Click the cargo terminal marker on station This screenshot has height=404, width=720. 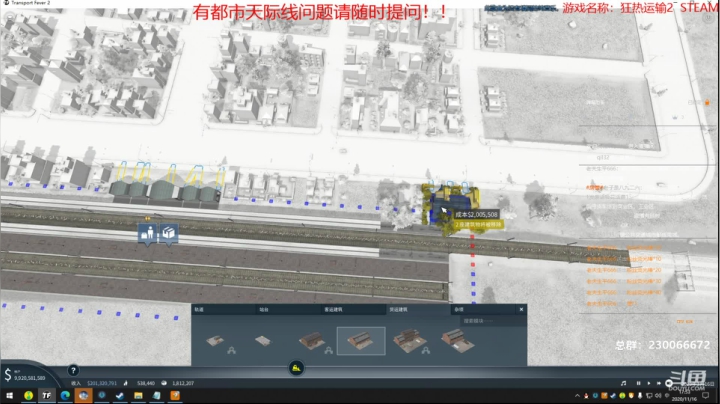(169, 234)
